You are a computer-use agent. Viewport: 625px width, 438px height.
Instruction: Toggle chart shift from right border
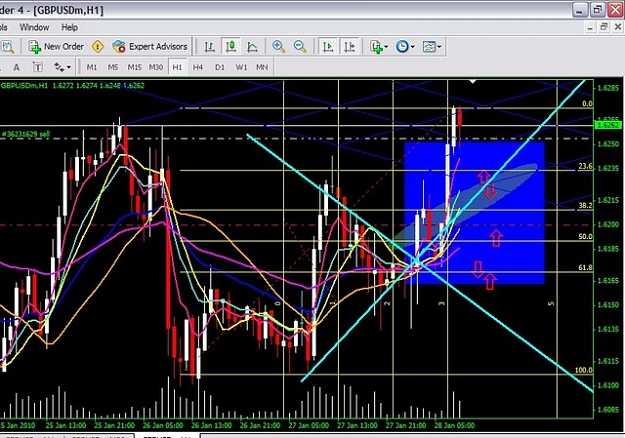point(350,47)
